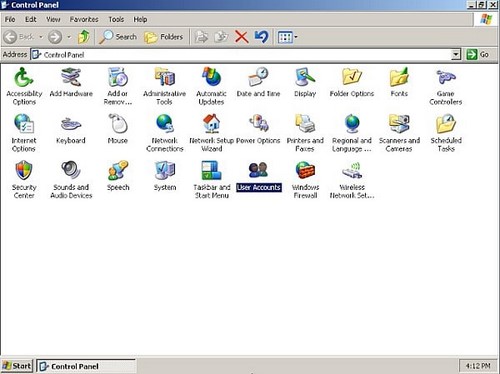Viewport: 500px width, 374px height.
Task: Open Scanners and Cameras
Action: coord(399,133)
